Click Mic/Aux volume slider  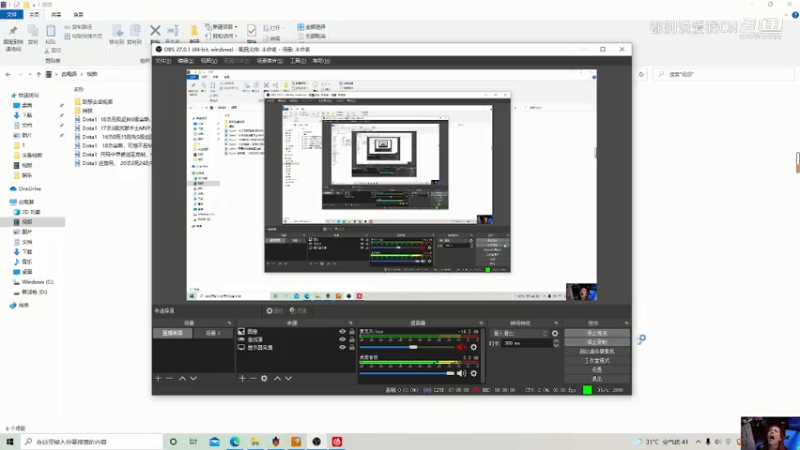tap(407, 347)
